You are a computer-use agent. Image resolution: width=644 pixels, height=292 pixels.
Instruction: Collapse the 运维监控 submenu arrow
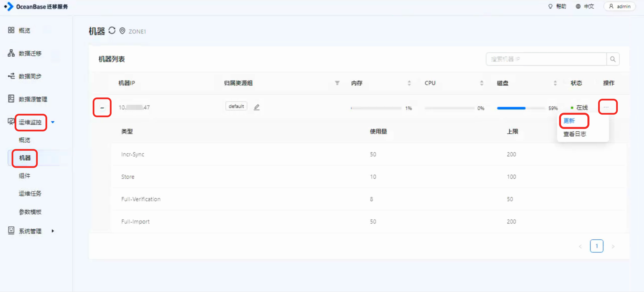click(x=53, y=122)
